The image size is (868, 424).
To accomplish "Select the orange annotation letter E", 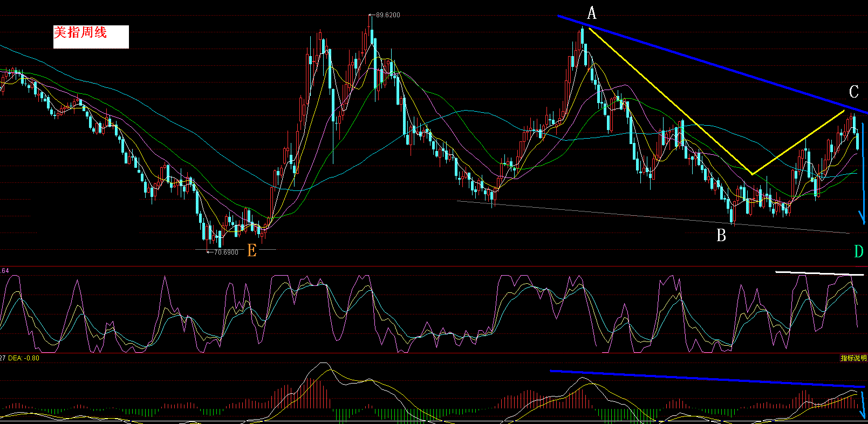I will tap(252, 251).
